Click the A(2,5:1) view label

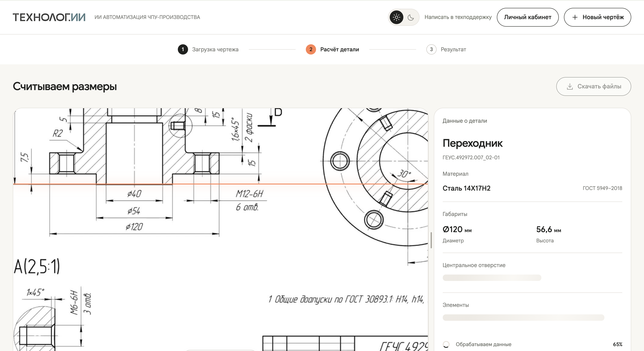tap(37, 266)
